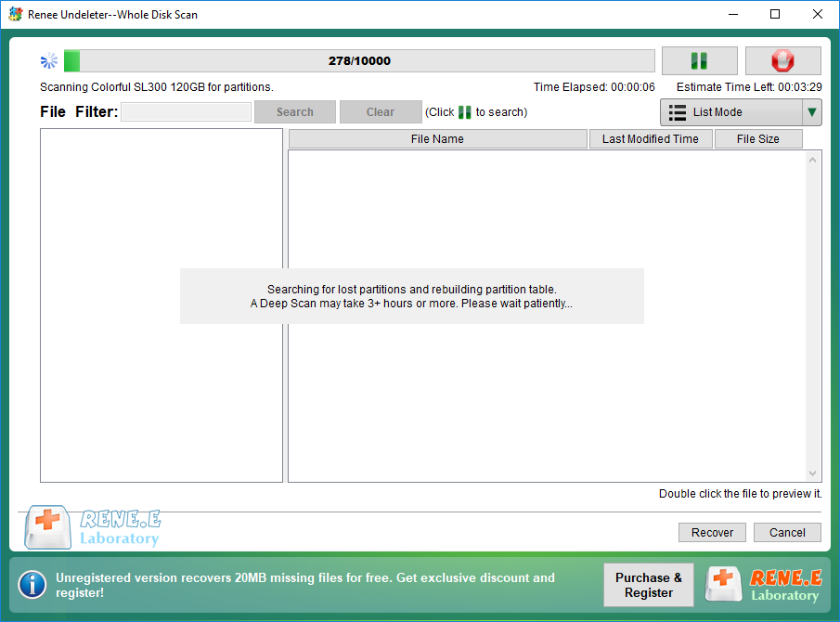840x622 pixels.
Task: Click the unregistered version notice text
Action: click(x=305, y=585)
